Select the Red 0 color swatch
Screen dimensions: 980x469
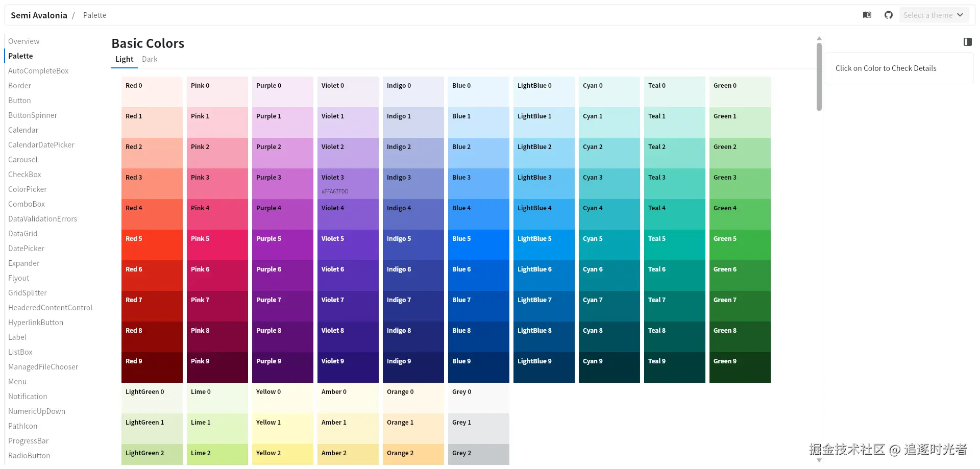click(x=152, y=92)
